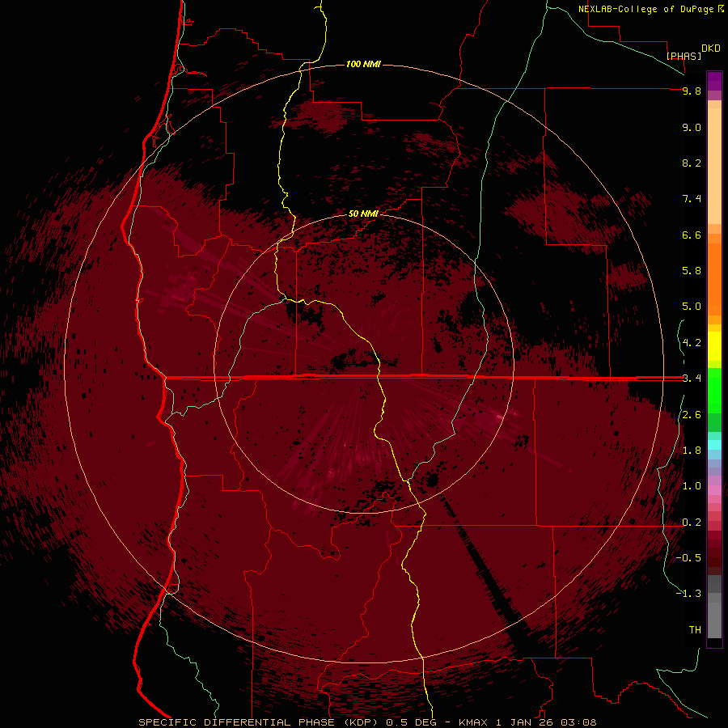Screen dimensions: 728x728
Task: Click the -1.3 legend value
Action: pos(688,594)
